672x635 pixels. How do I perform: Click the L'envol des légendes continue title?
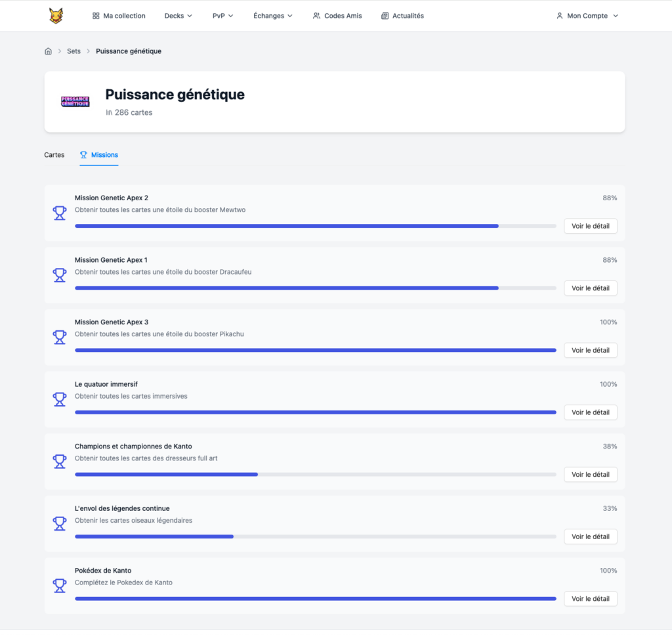pos(122,508)
